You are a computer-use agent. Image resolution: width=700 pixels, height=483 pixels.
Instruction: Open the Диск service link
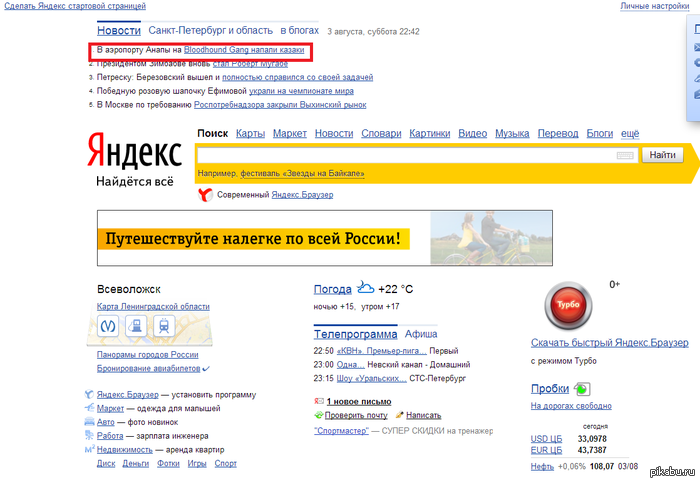[x=106, y=463]
